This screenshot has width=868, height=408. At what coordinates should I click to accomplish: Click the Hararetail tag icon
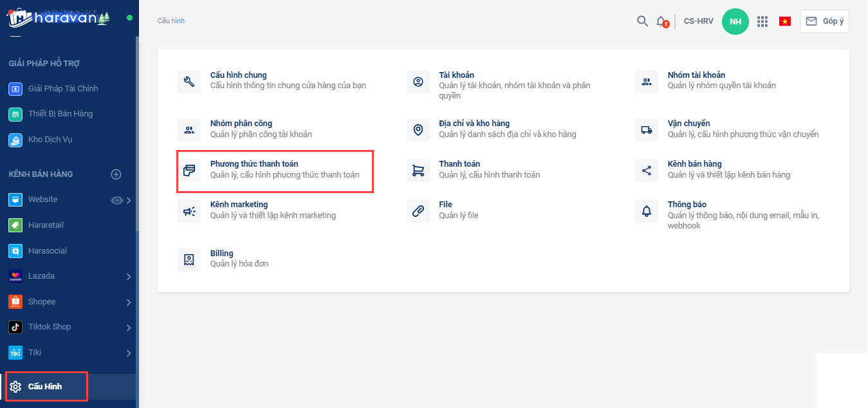[15, 225]
